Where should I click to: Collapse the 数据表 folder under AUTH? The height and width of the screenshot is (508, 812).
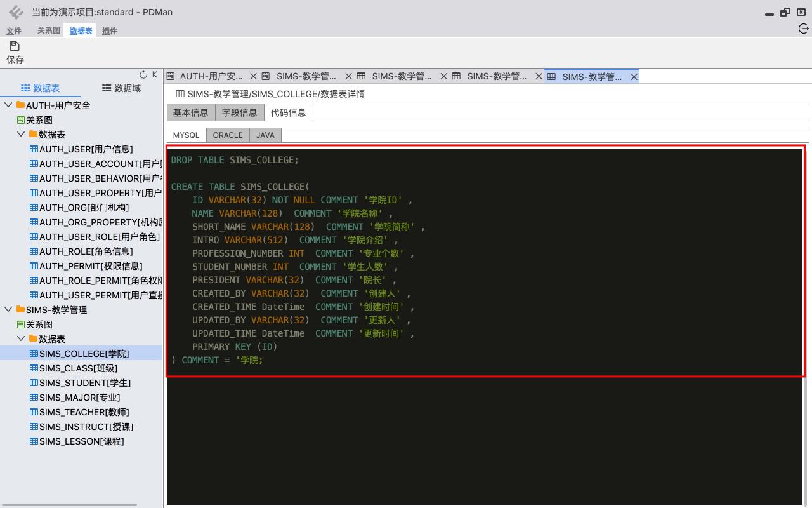click(21, 135)
